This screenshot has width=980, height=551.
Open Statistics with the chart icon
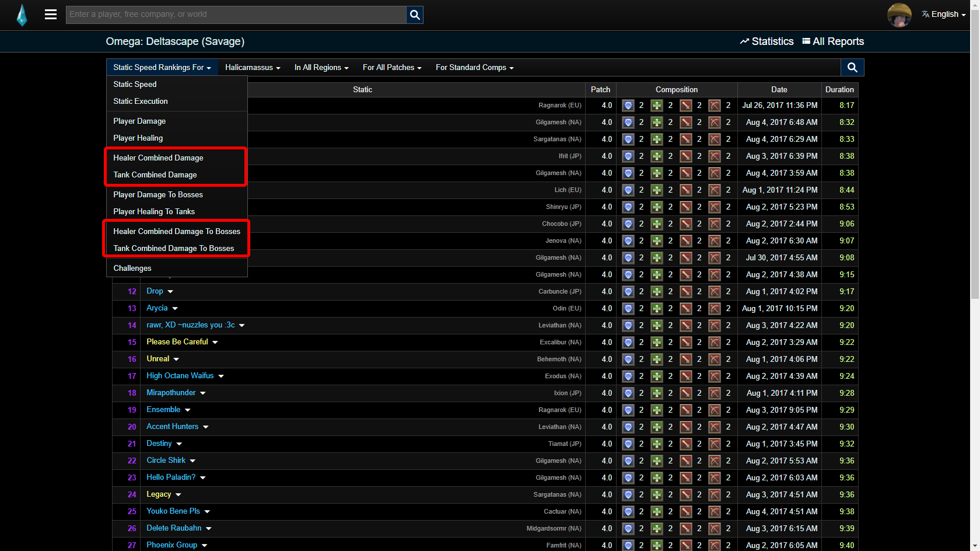click(x=766, y=41)
